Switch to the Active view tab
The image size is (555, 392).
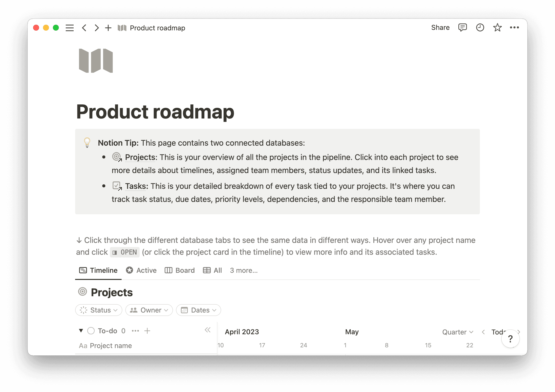(141, 270)
